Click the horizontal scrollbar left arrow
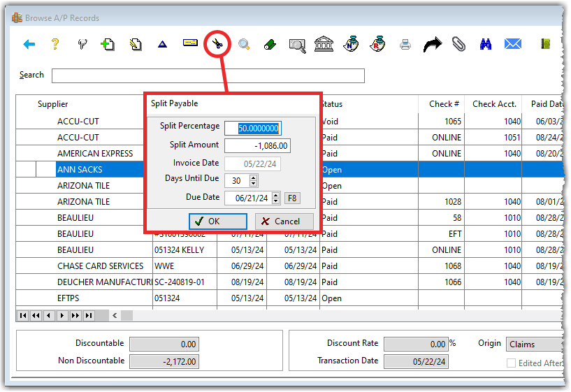Image resolution: width=571 pixels, height=392 pixels. (x=115, y=316)
